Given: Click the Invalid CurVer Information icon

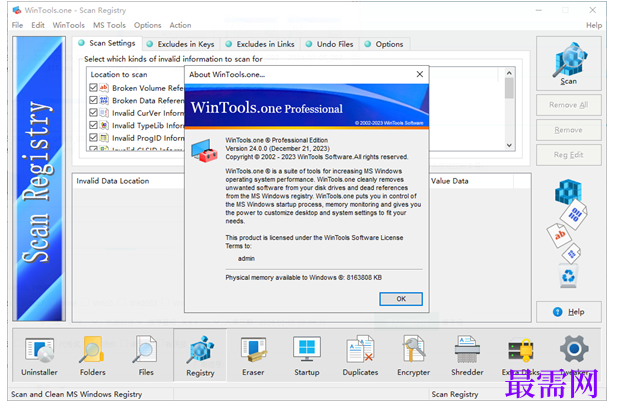Looking at the screenshot, I should click(104, 113).
